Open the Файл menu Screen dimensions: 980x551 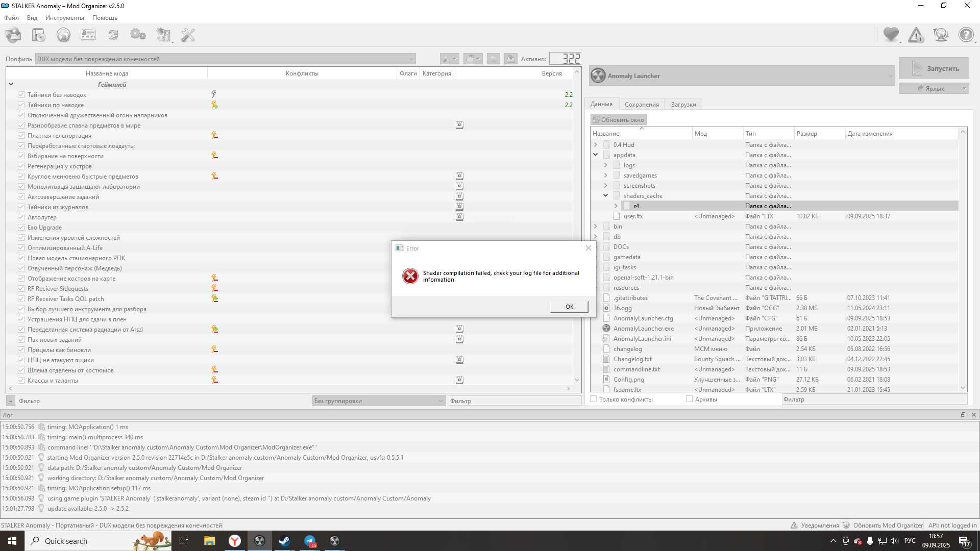tap(11, 18)
